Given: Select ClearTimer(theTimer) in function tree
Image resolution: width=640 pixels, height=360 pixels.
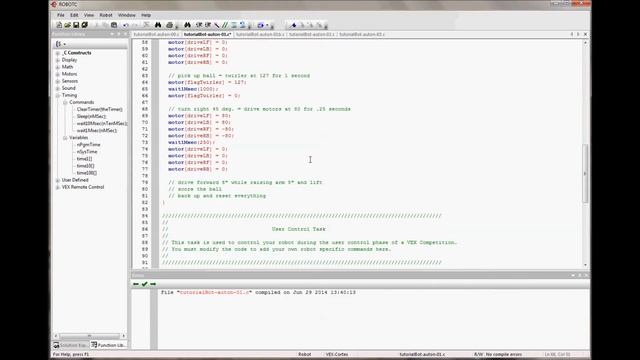Looking at the screenshot, I should [100, 109].
